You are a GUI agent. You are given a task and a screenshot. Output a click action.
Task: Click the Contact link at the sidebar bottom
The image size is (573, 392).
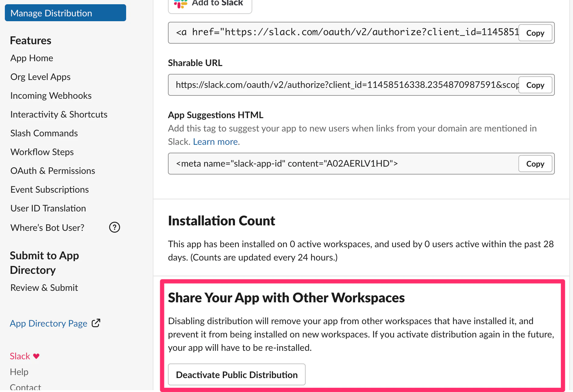click(x=25, y=387)
